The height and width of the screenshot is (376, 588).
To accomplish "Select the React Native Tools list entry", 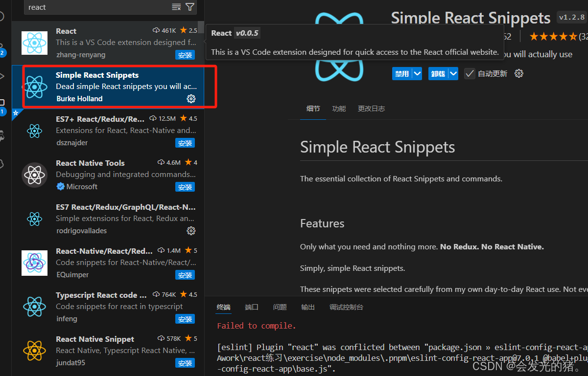I will click(108, 175).
